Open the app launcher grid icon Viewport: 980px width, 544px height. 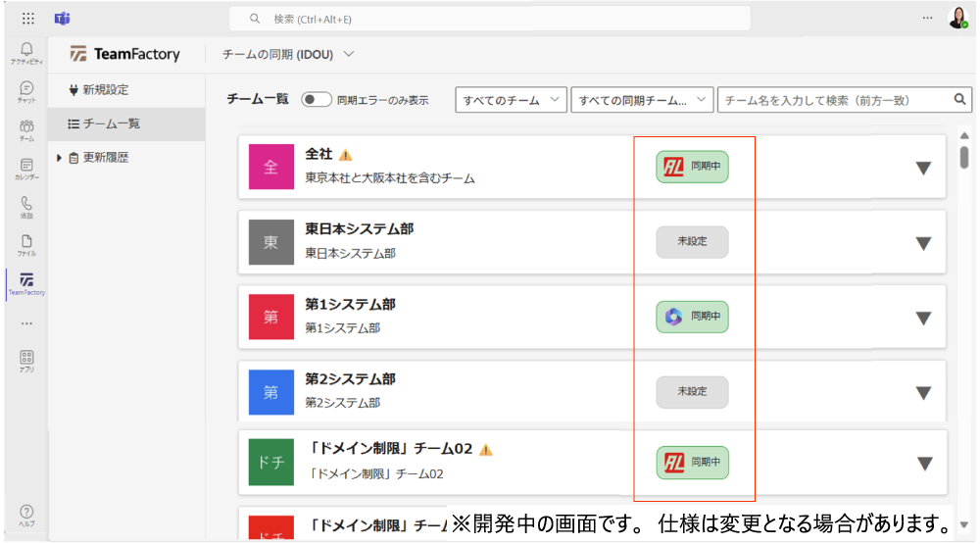click(27, 19)
